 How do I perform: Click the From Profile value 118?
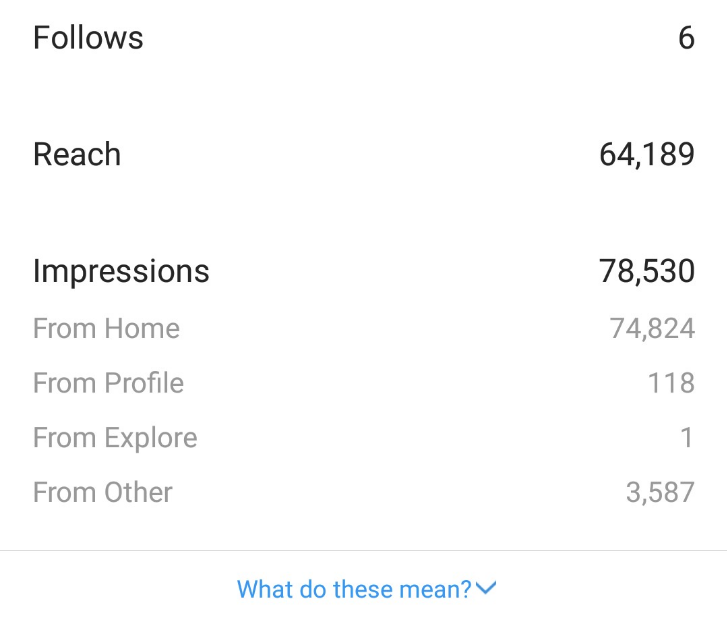point(671,383)
